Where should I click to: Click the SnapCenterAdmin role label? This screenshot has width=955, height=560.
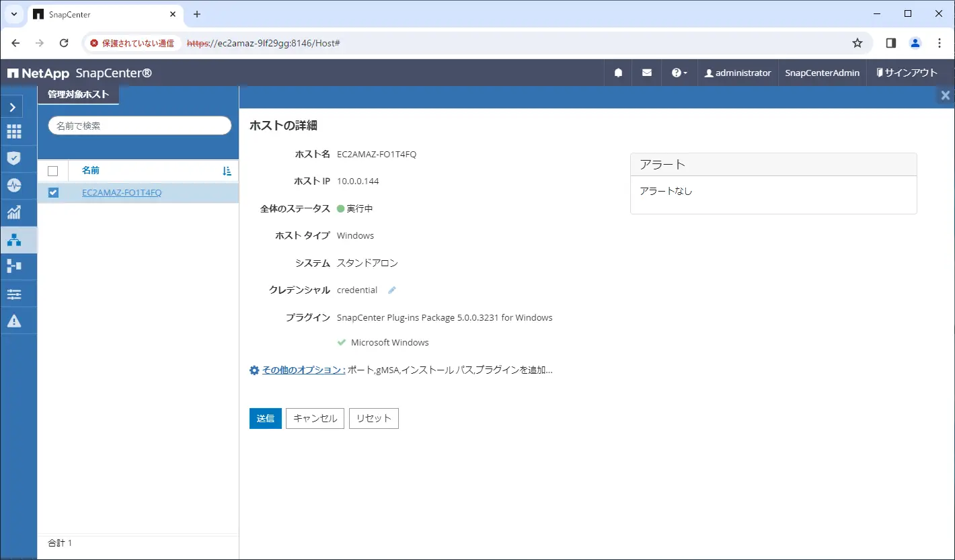click(x=822, y=73)
